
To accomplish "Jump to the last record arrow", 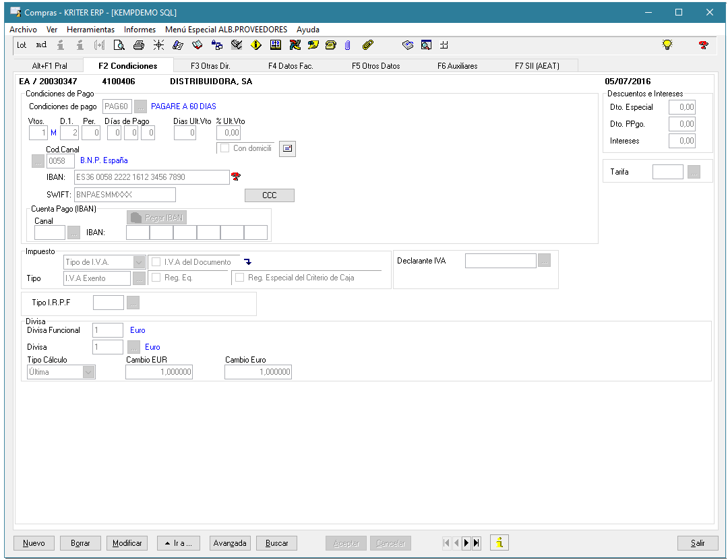I will pyautogui.click(x=477, y=542).
